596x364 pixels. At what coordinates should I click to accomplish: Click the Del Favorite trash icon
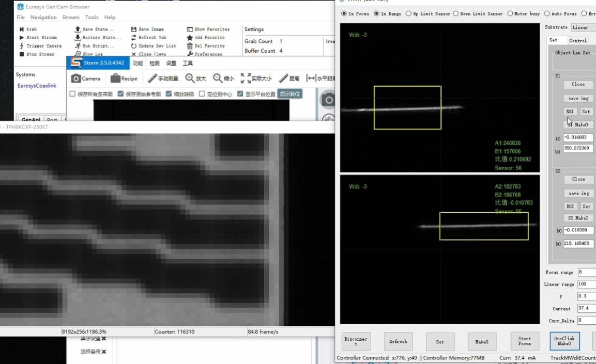tap(190, 46)
